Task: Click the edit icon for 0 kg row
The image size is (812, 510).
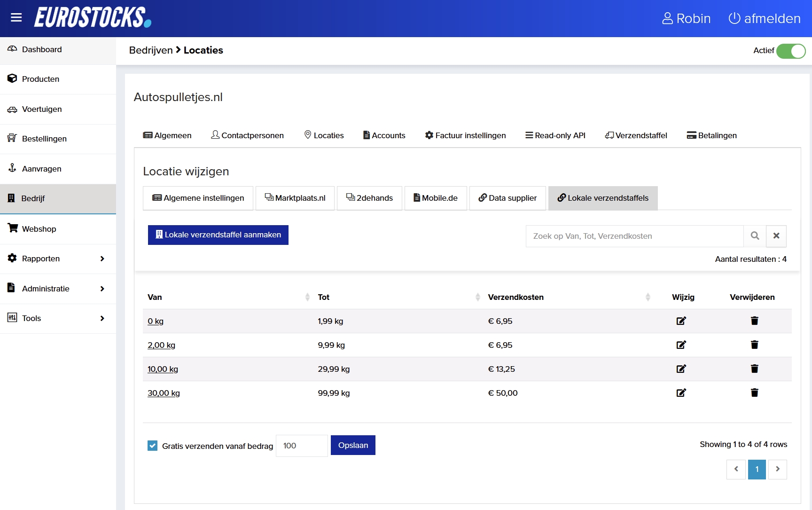Action: point(681,321)
